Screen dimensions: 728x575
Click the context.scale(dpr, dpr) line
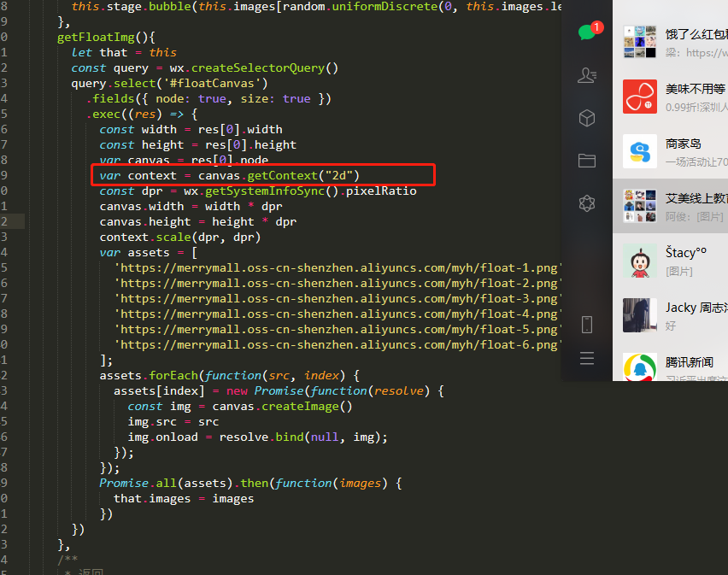coord(180,237)
